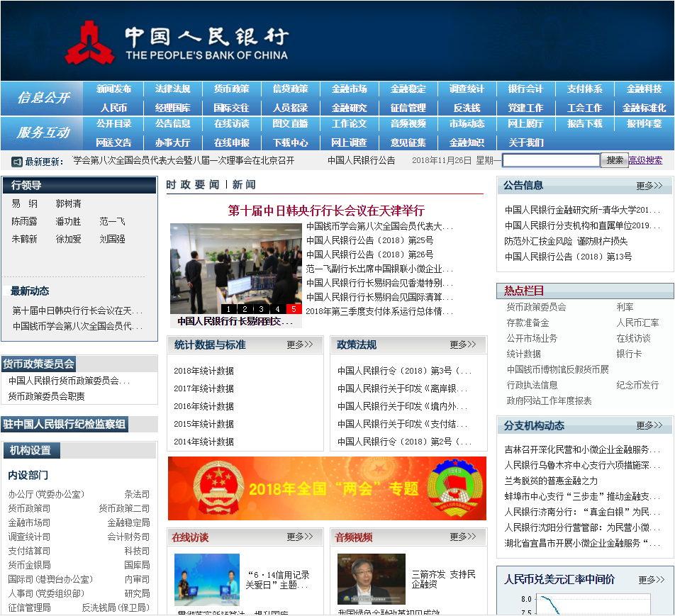
Task: Select slide number 3 in the news carousel
Action: tap(262, 308)
